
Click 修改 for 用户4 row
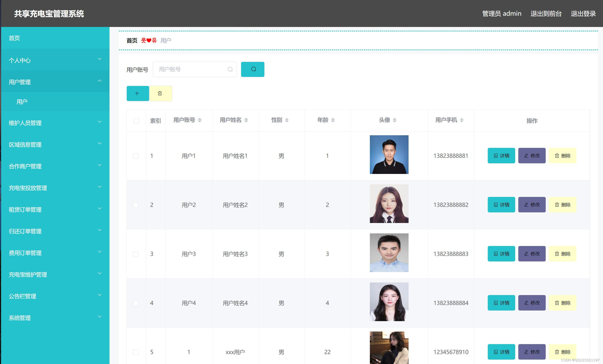pos(532,303)
